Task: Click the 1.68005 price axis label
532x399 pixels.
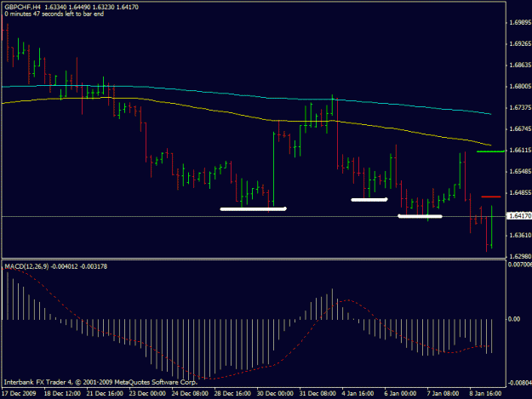Action: [520, 87]
